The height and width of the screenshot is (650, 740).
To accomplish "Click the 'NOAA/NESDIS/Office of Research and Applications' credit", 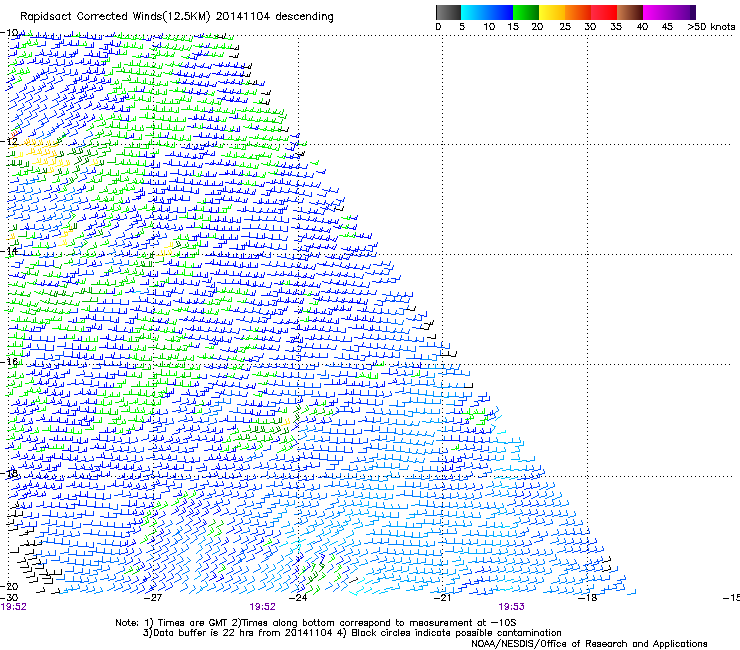I will click(589, 644).
